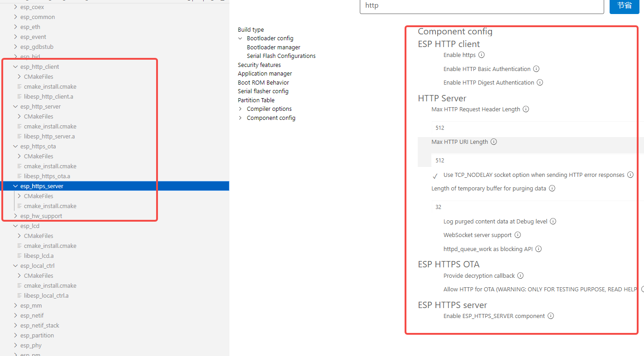Go to Security features section

point(259,65)
